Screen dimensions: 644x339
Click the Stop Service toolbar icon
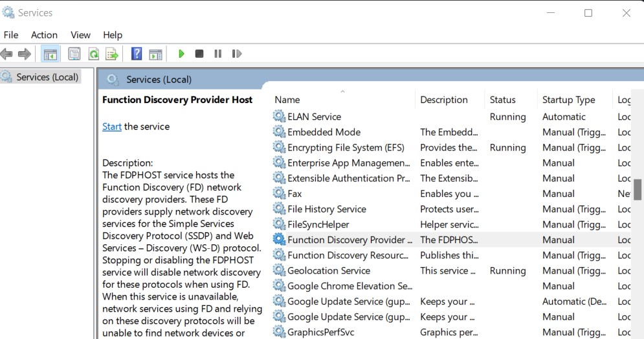click(199, 54)
